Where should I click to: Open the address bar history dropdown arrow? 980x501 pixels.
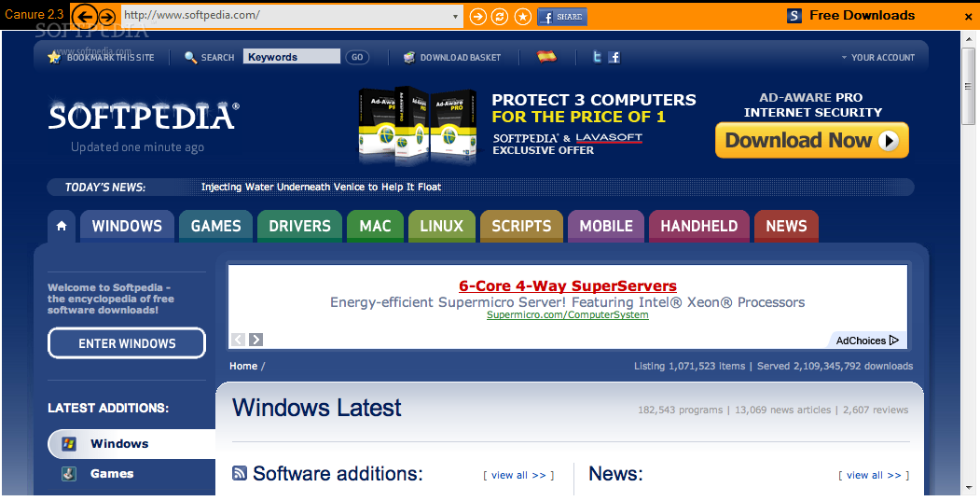coord(456,16)
